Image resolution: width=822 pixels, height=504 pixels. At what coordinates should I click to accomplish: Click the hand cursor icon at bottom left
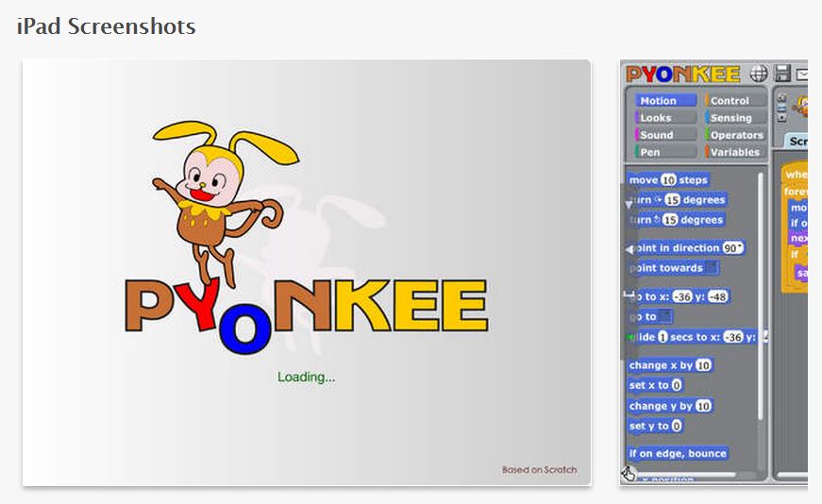point(629,473)
